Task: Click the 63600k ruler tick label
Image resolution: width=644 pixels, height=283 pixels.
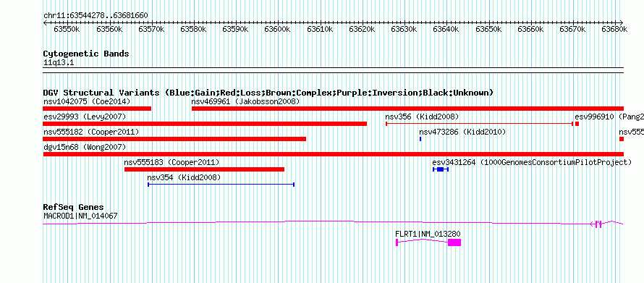Action: point(278,29)
